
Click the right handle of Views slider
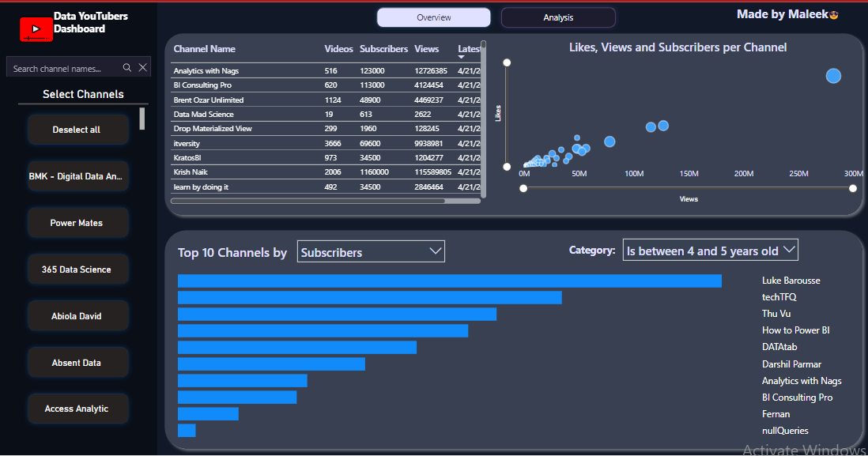[x=853, y=188]
